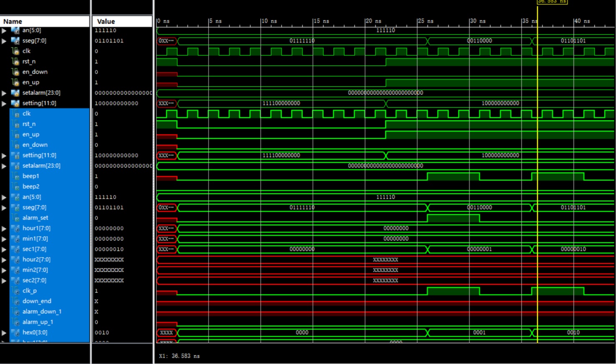The height and width of the screenshot is (364, 616).
Task: Click the icon of the unhighlighted en_up signal
Action: [15, 82]
